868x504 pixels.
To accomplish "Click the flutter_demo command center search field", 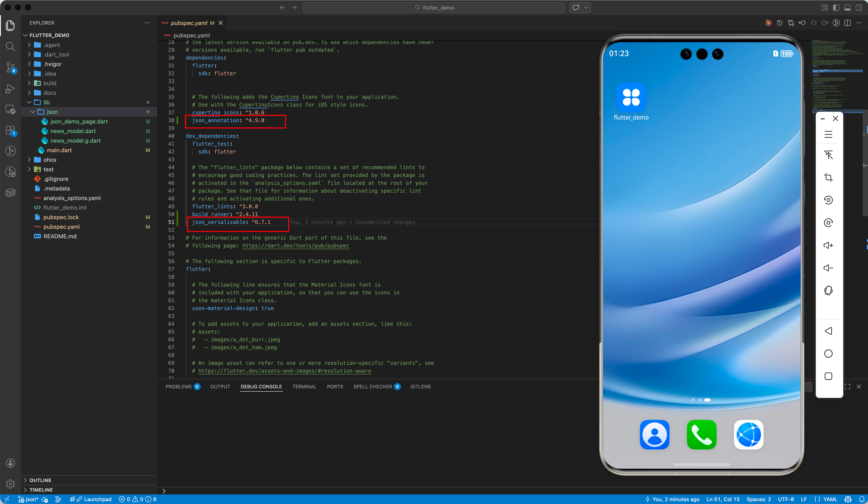I will click(x=434, y=8).
